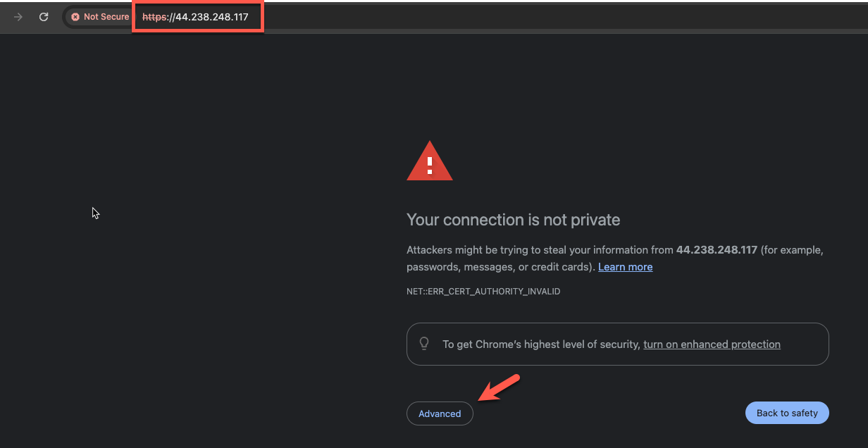Open site info via the Not Secure label
This screenshot has height=448, width=868.
point(106,17)
